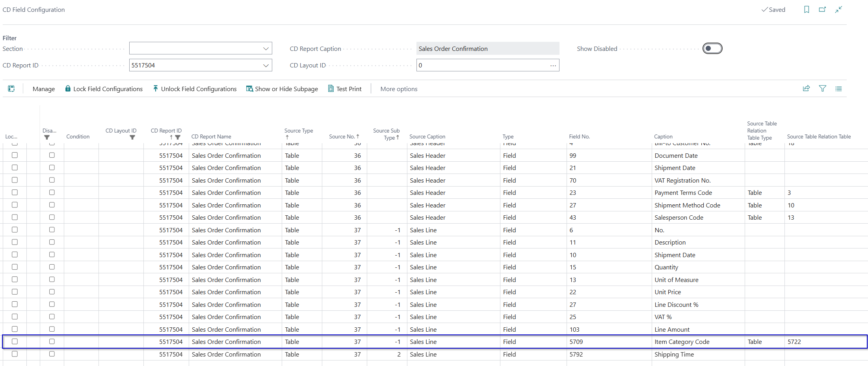
Task: Open the CD Layout ID lookup ellipsis
Action: (553, 65)
